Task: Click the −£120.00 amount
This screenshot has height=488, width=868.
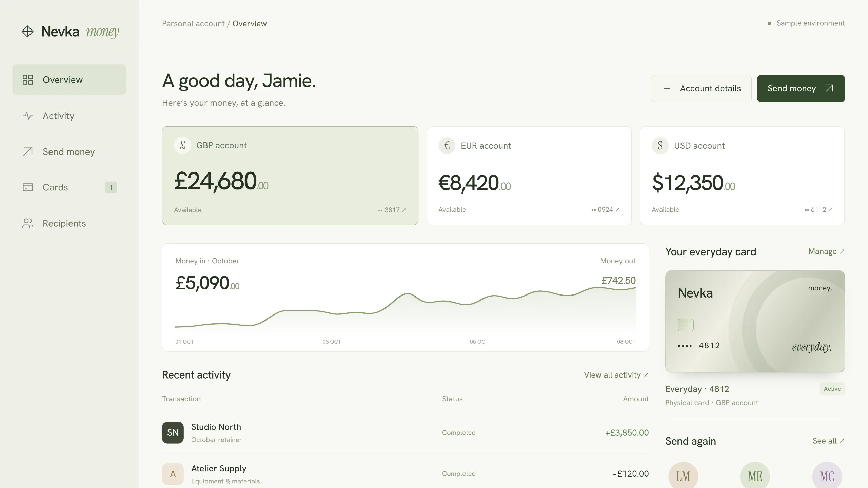Action: pos(631,474)
